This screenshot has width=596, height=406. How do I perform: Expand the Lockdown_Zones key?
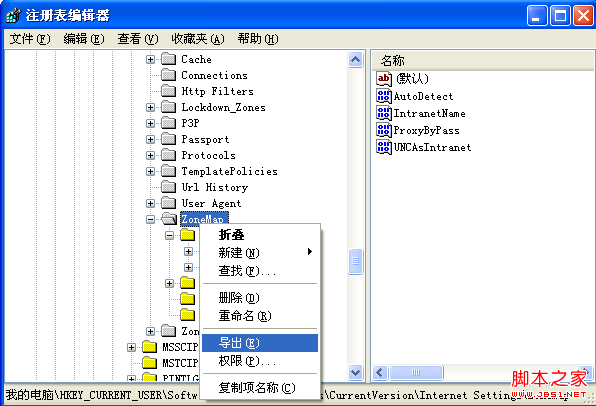151,107
